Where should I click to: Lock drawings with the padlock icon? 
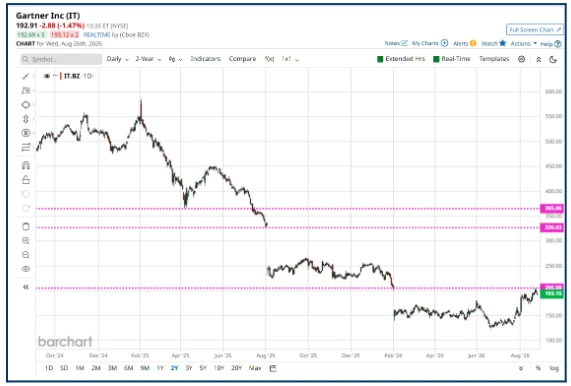click(x=25, y=180)
